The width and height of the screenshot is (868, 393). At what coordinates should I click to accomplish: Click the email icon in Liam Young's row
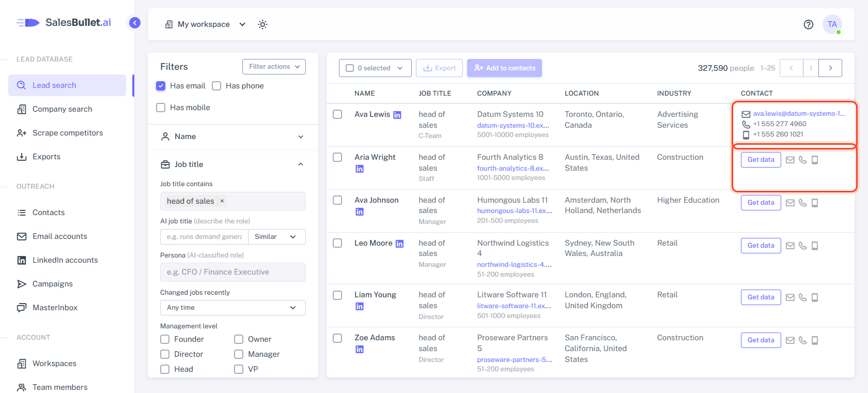point(790,297)
